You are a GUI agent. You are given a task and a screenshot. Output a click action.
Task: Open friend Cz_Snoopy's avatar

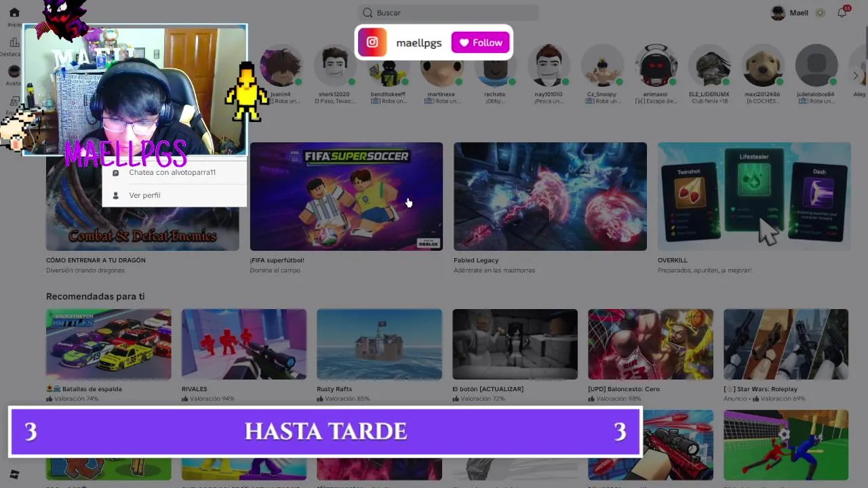(x=602, y=66)
